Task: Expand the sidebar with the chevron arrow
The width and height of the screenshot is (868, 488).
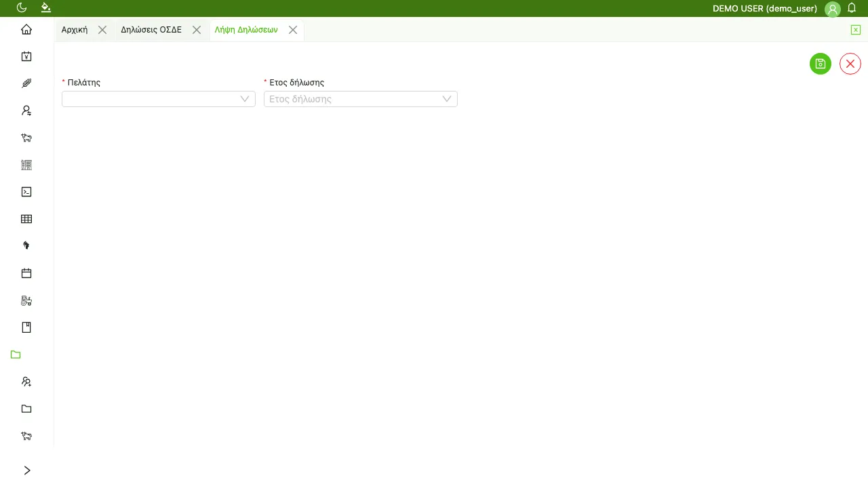Action: [26, 470]
